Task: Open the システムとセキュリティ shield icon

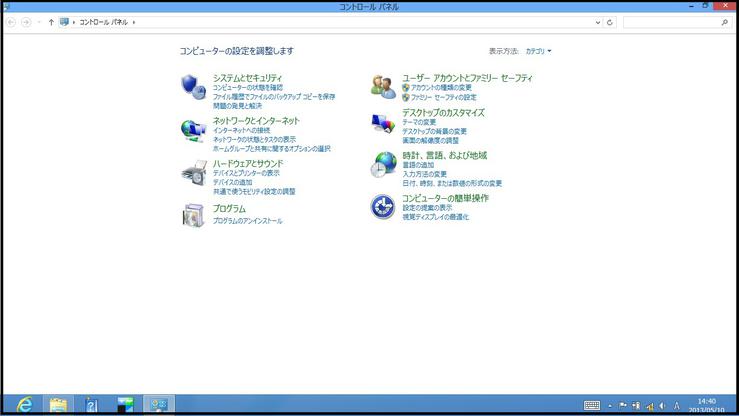Action: (x=194, y=87)
